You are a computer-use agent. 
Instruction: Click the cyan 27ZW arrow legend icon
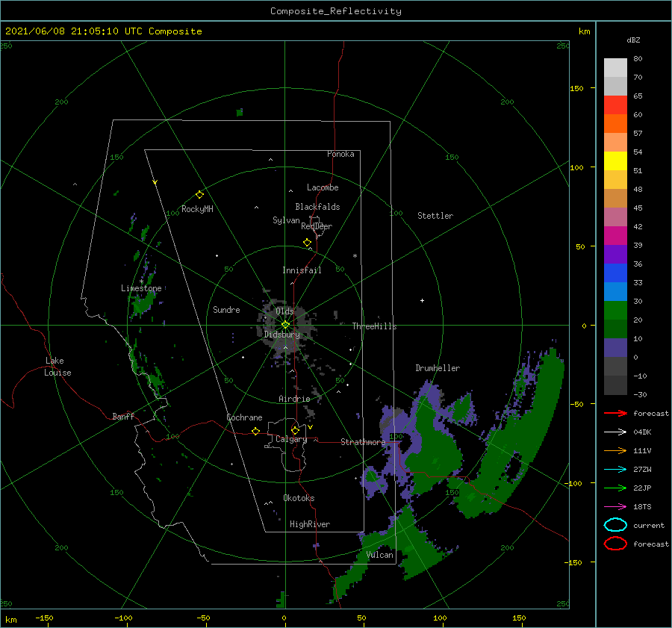point(615,470)
